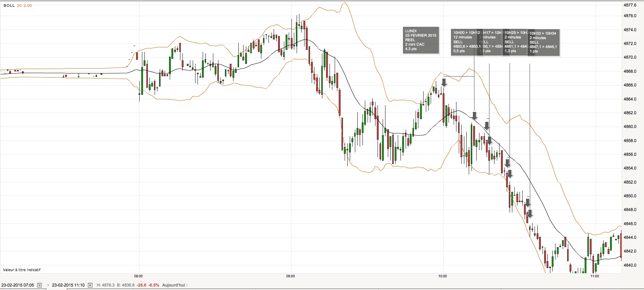Select the 10H17 trade annotation with 1,5 pts

coord(492,42)
